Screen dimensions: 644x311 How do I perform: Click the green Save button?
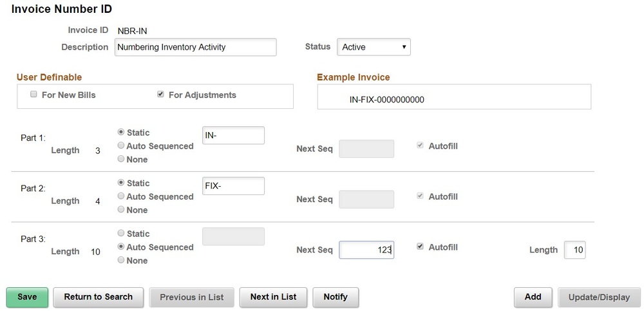[27, 297]
